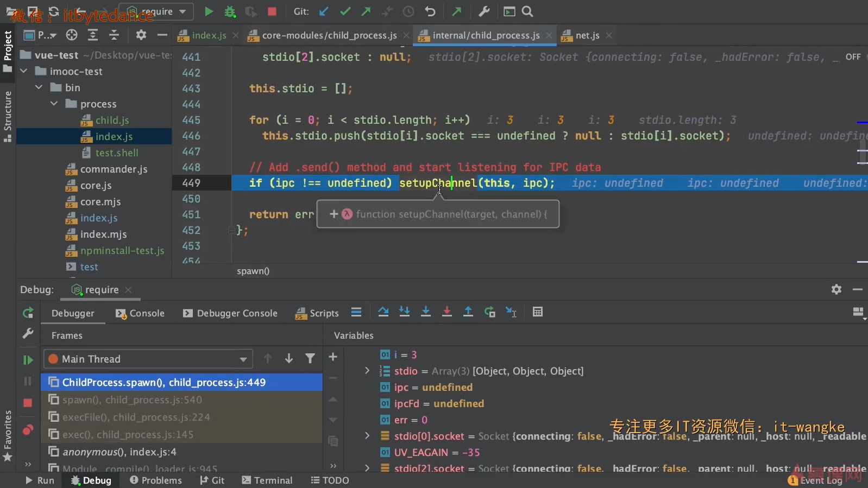Screen dimensions: 868x488
Task: Open settings wrench icon
Action: (x=484, y=11)
